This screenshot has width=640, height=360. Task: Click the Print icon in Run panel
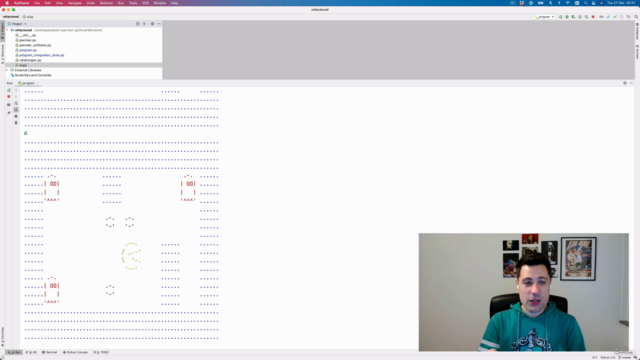tap(16, 116)
